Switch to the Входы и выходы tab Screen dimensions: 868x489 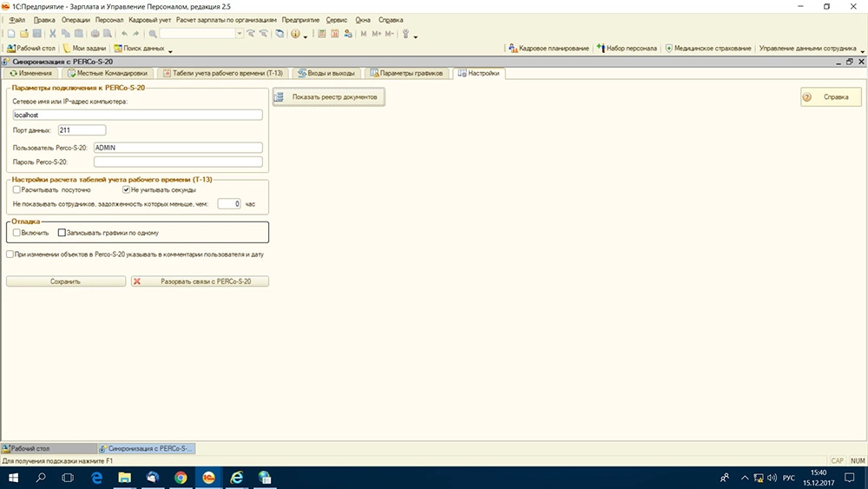pos(325,73)
